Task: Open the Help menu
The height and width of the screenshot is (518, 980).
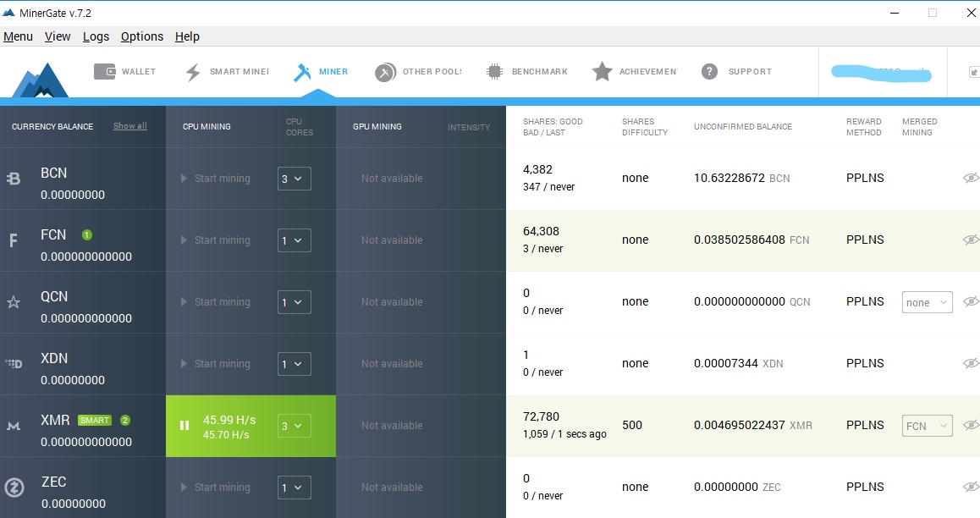Action: tap(187, 37)
